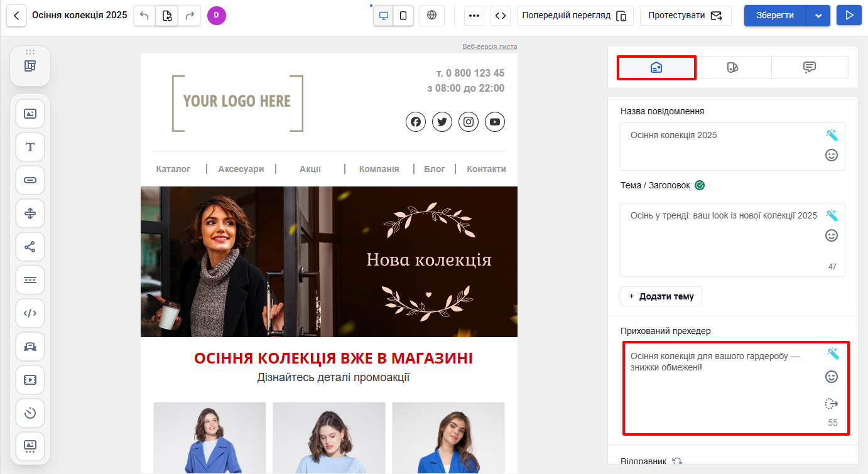
Task: Select the Каталог menu item
Action: (x=173, y=169)
